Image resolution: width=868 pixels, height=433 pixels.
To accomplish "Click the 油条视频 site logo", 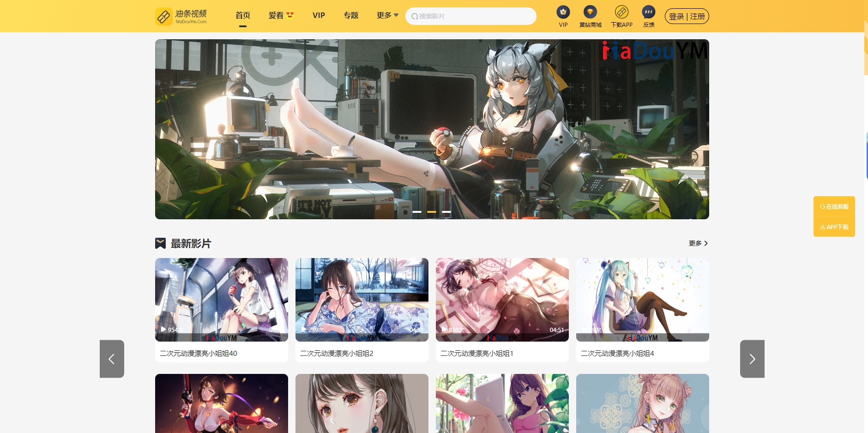I will [x=181, y=16].
